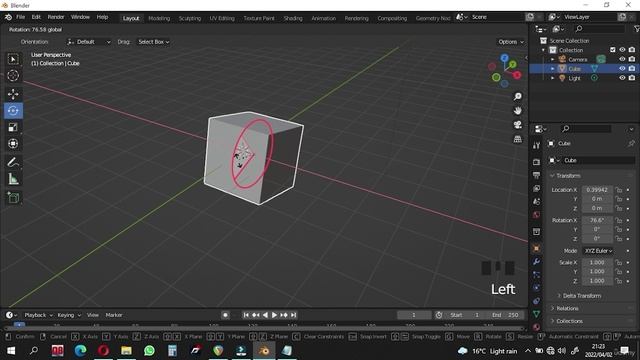Image resolution: width=640 pixels, height=360 pixels.
Task: Open the Playback menu in timeline
Action: pos(38,315)
